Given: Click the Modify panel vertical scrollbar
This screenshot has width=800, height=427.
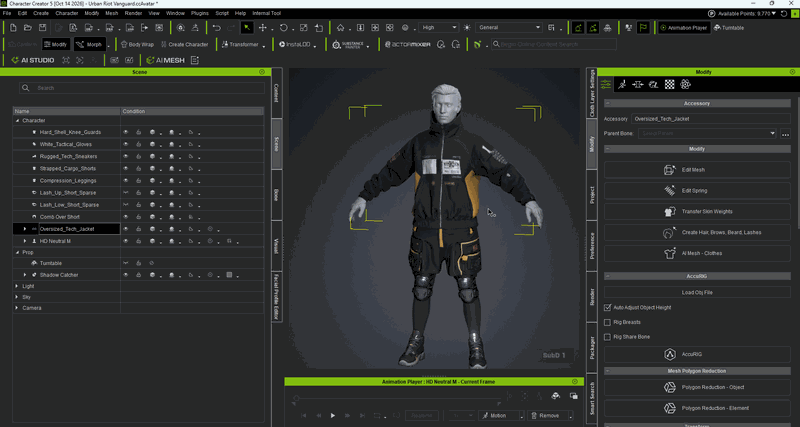Looking at the screenshot, I should tap(798, 163).
